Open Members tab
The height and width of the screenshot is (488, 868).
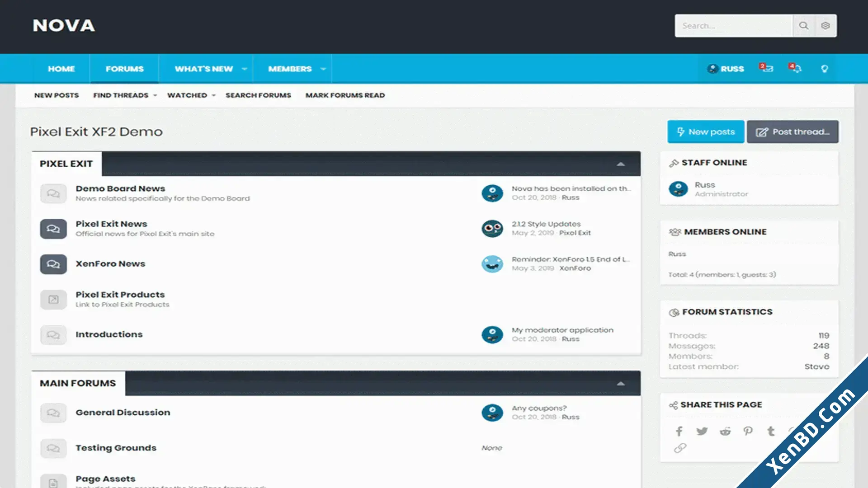tap(290, 69)
